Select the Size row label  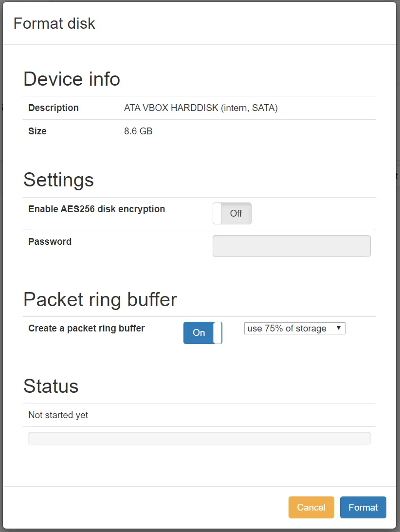[37, 131]
